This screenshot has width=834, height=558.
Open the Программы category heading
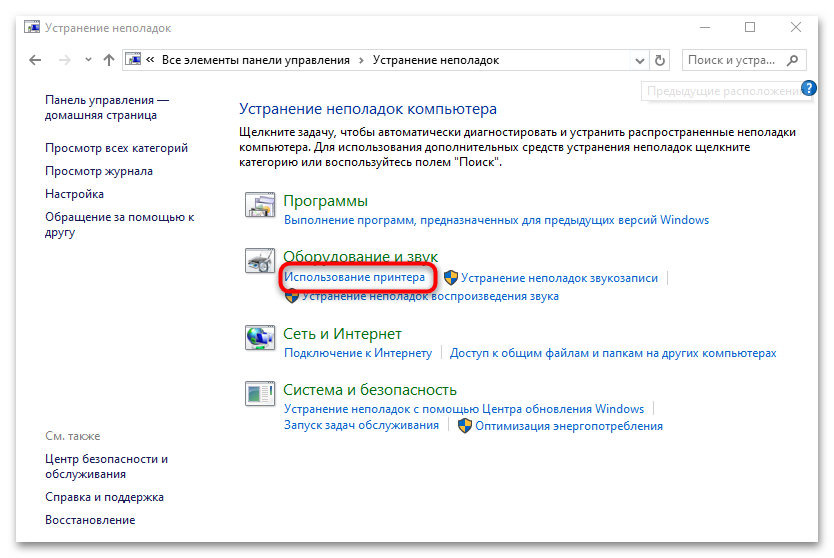[x=325, y=201]
